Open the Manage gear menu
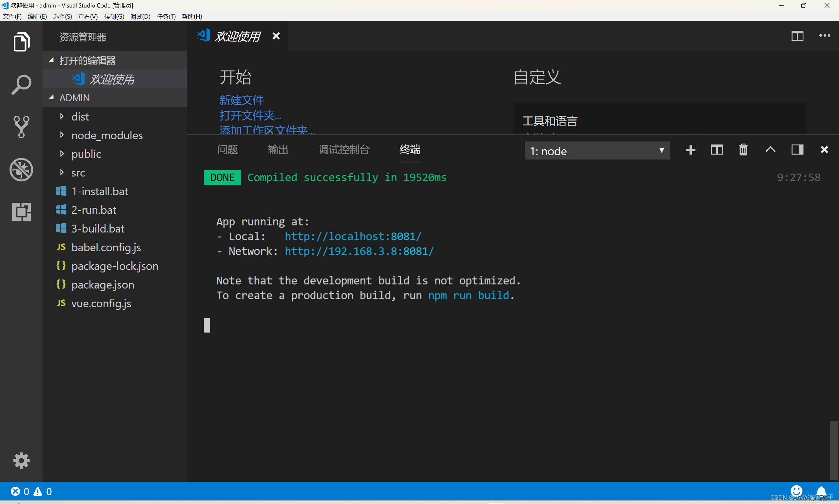Screen dimensions: 839x504 pyautogui.click(x=21, y=461)
